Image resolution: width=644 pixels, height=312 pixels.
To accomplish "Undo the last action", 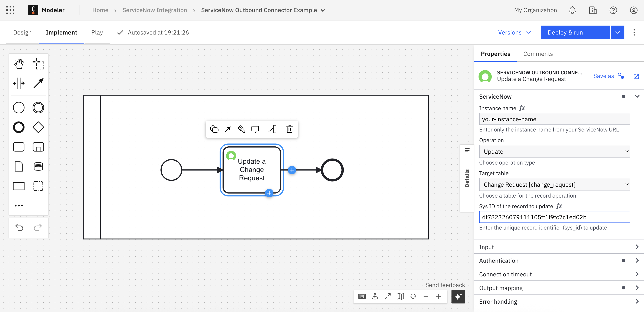I will coord(19,227).
